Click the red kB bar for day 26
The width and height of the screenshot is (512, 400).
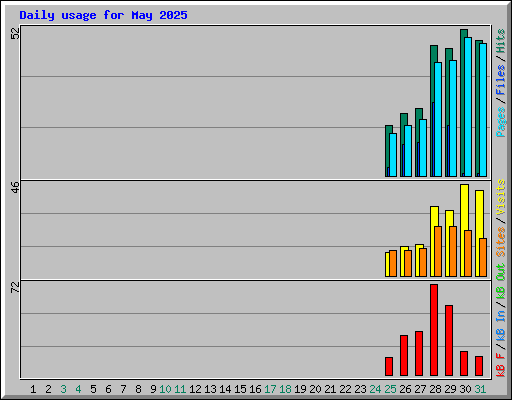click(404, 355)
